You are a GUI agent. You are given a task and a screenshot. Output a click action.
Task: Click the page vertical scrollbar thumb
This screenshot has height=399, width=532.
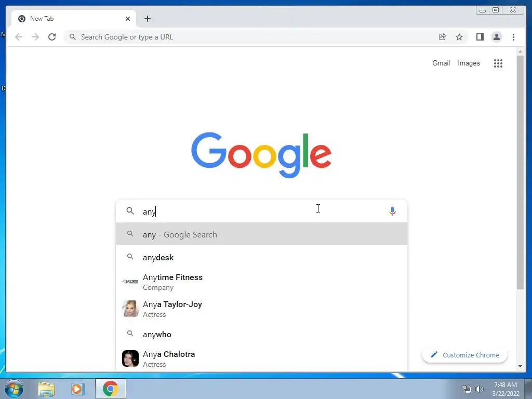pos(520,172)
